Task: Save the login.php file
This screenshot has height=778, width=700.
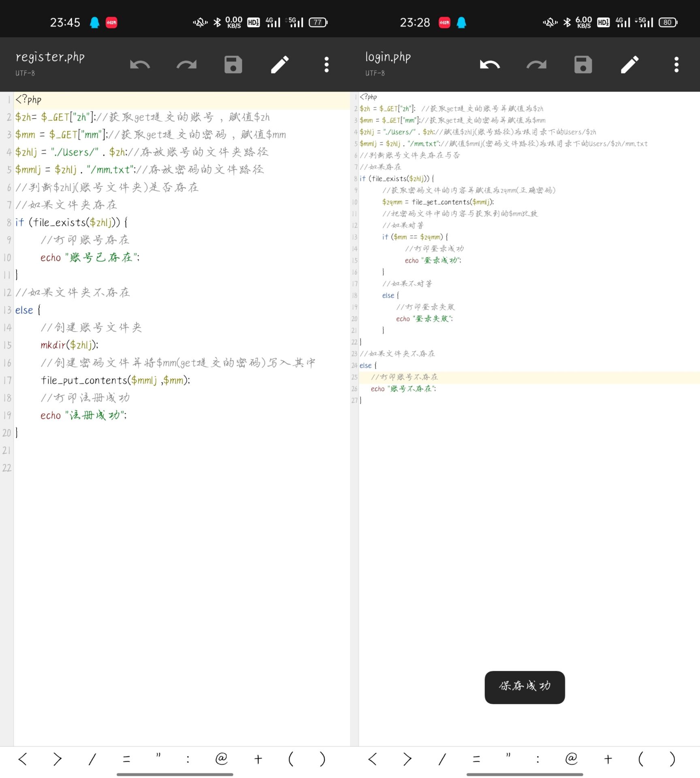Action: pos(583,65)
